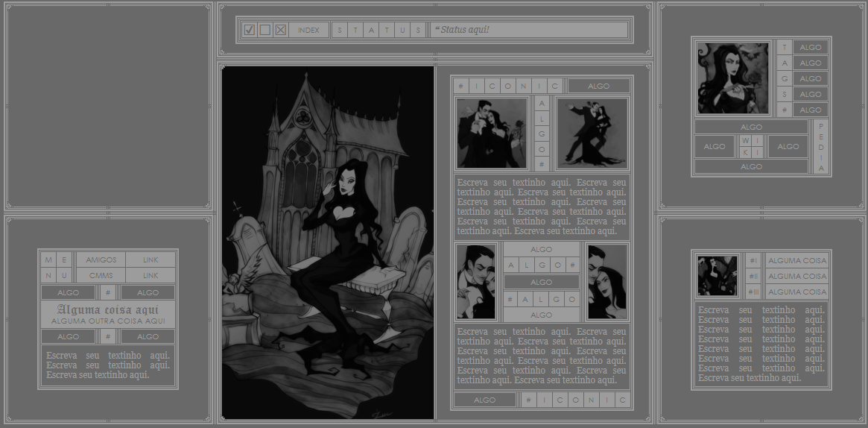The height and width of the screenshot is (428, 868).
Task: Click right ALGO button below 'ALGUMA OUTRA COISA AQUI'
Action: tap(148, 336)
